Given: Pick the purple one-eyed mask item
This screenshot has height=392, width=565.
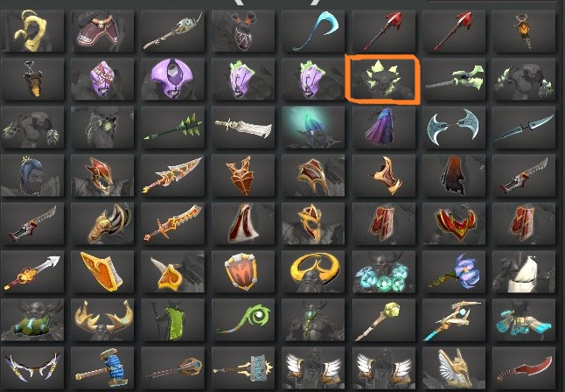Looking at the screenshot, I should [x=172, y=79].
